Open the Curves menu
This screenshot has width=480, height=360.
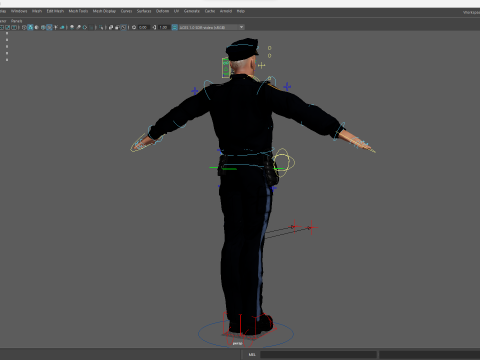point(126,11)
